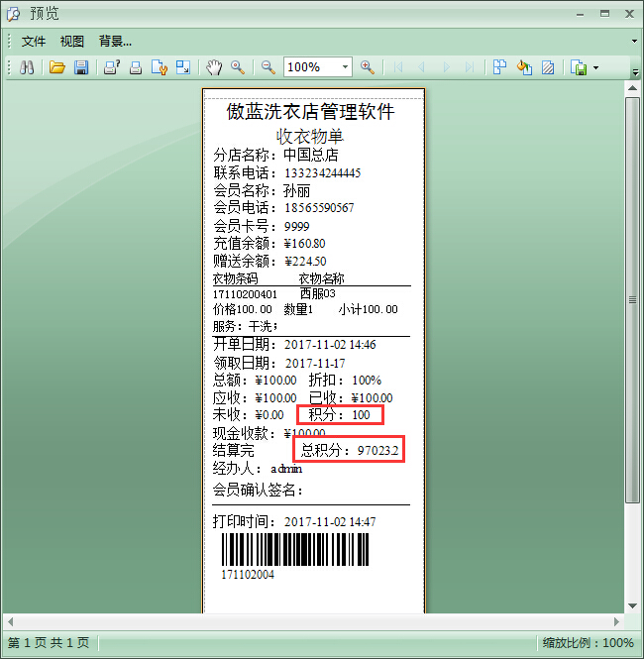Save the document with the floppy icon

click(x=81, y=67)
